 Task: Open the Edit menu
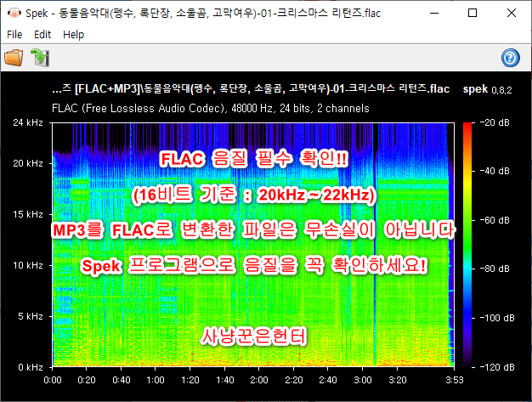[x=42, y=34]
